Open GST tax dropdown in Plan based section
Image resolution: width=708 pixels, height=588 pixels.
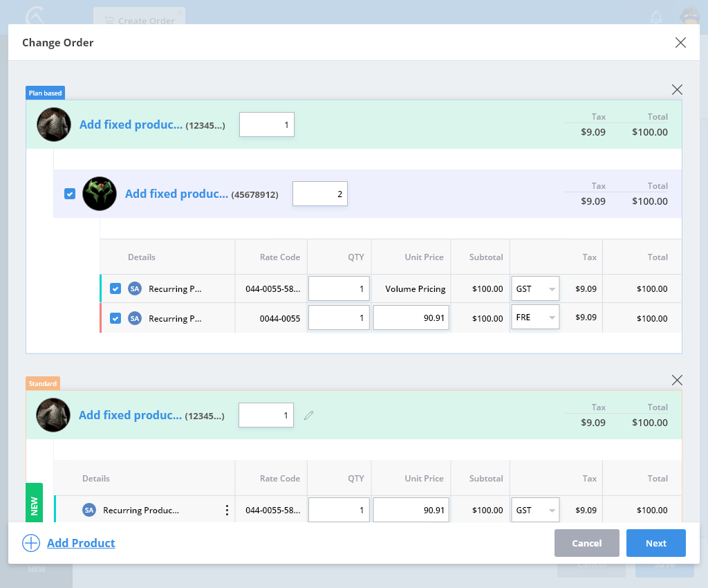coord(535,288)
